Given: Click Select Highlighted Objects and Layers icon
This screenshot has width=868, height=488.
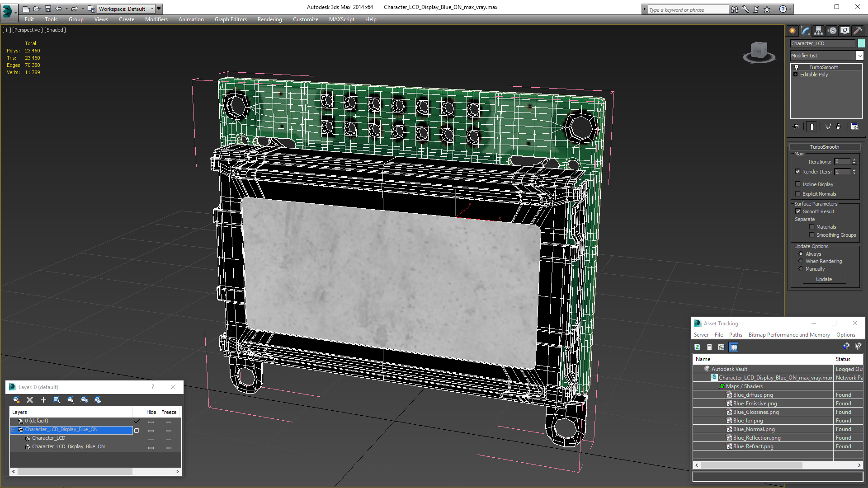Looking at the screenshot, I should point(57,400).
